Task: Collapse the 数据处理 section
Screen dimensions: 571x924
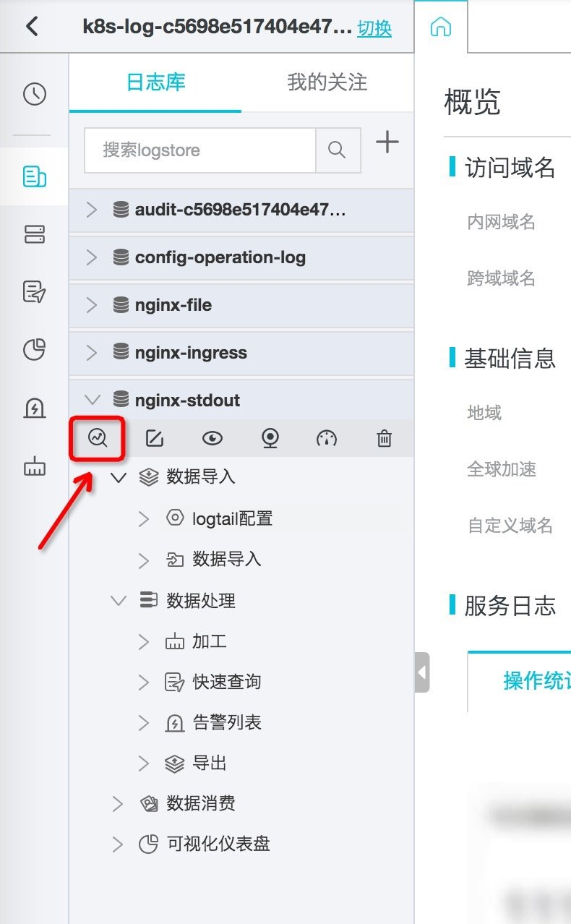Action: click(118, 601)
